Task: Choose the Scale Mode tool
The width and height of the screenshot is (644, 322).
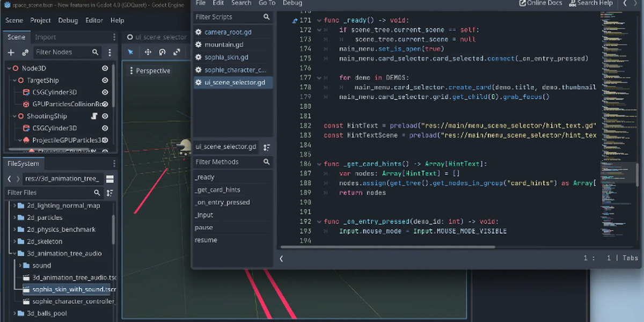Action: coord(177,52)
